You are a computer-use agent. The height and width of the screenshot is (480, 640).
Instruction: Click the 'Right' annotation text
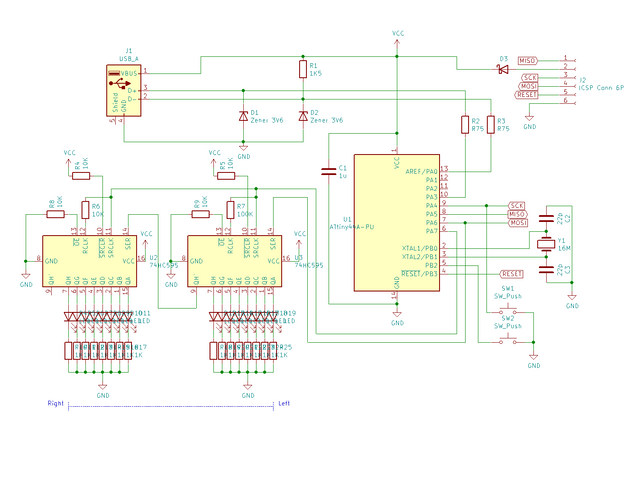(57, 403)
